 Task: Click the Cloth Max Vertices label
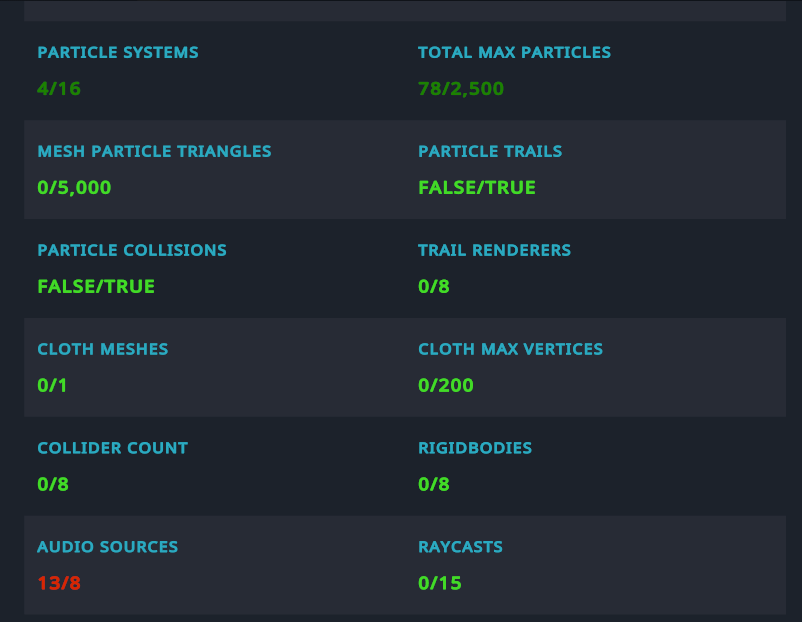510,349
